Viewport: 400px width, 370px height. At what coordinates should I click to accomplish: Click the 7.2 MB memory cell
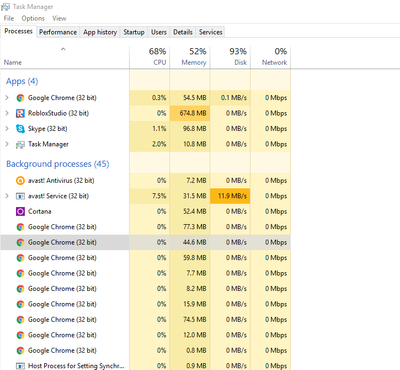190,181
